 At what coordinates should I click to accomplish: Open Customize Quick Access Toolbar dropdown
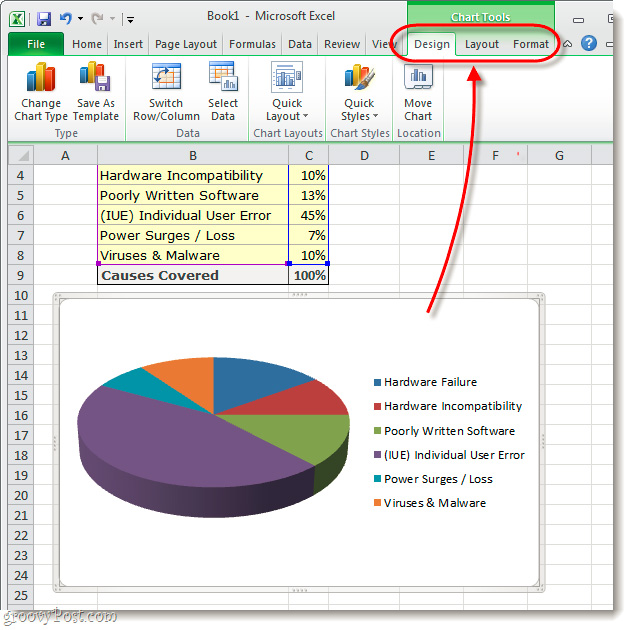(x=130, y=19)
